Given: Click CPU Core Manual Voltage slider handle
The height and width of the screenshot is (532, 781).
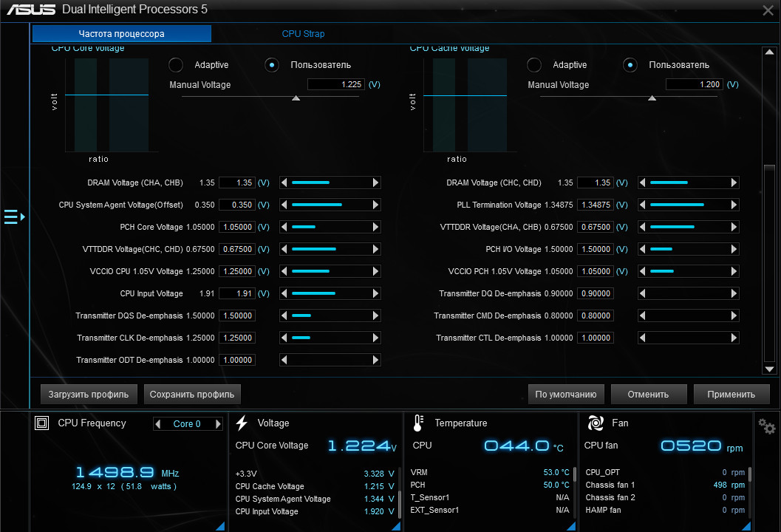Looking at the screenshot, I should (296, 98).
